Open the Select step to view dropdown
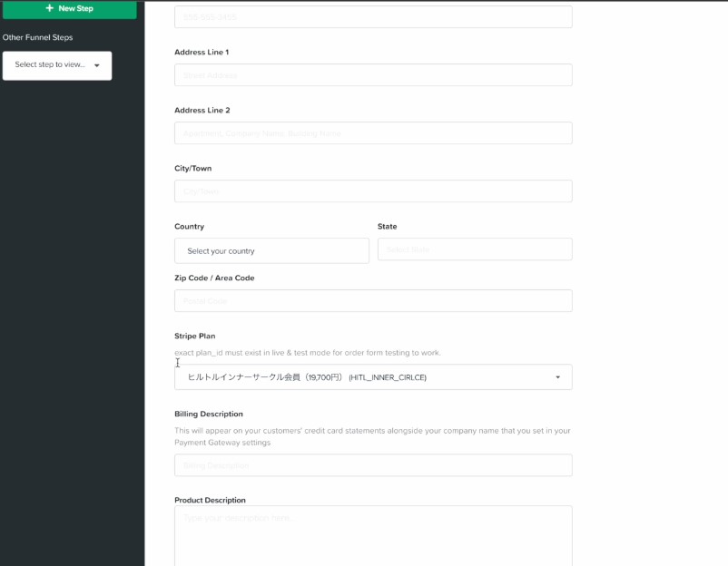The height and width of the screenshot is (566, 728). tap(57, 65)
